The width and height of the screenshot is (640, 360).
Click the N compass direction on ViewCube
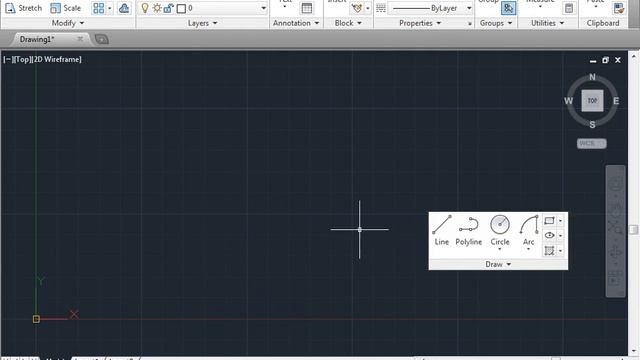[592, 77]
